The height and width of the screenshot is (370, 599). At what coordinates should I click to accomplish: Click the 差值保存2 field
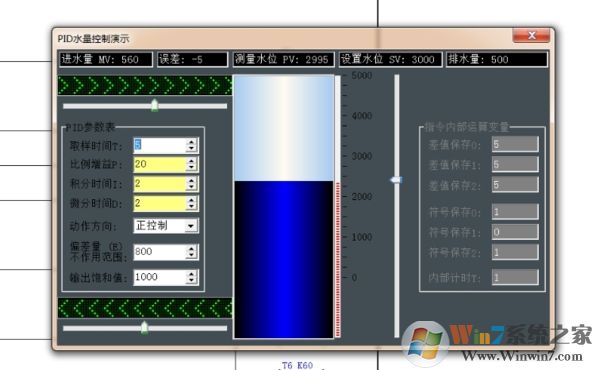coord(515,185)
